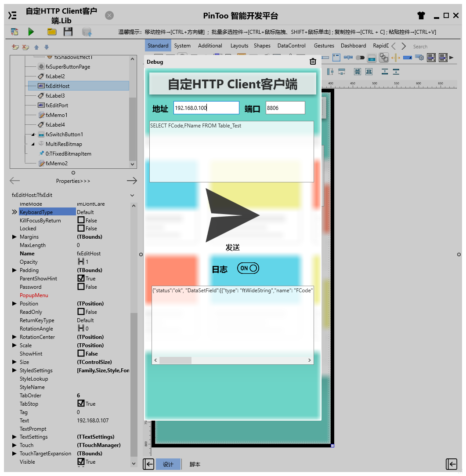Run the project with green play button
The image size is (466, 476).
[x=31, y=32]
